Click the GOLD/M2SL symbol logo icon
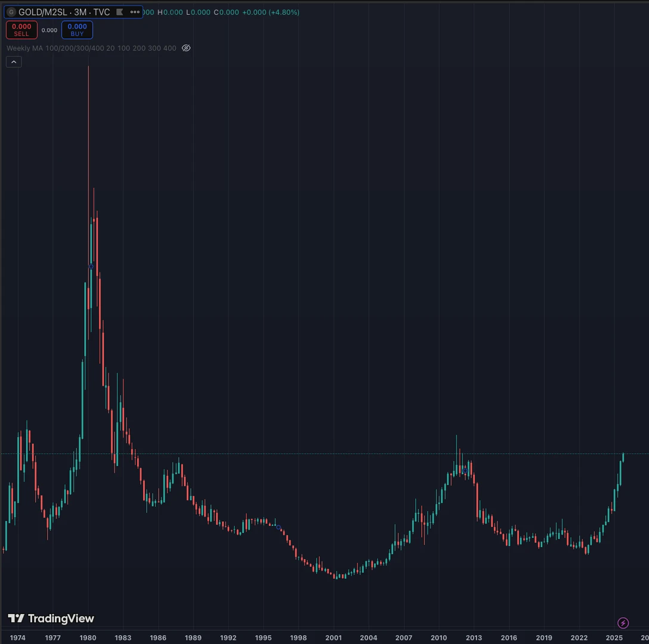 tap(11, 12)
